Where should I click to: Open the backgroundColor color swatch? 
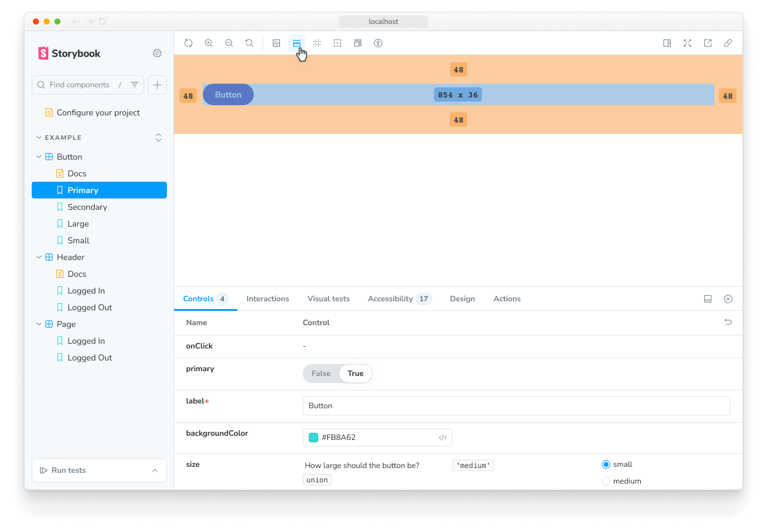(x=313, y=437)
